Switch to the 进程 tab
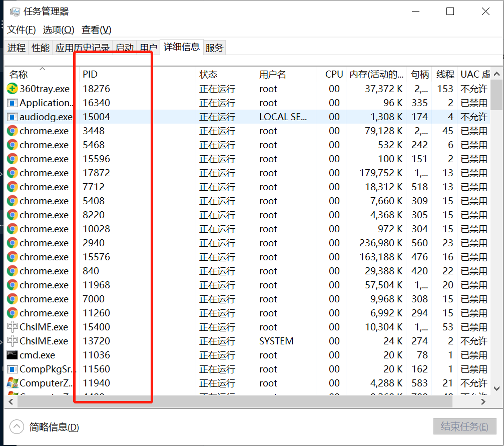 [17, 48]
